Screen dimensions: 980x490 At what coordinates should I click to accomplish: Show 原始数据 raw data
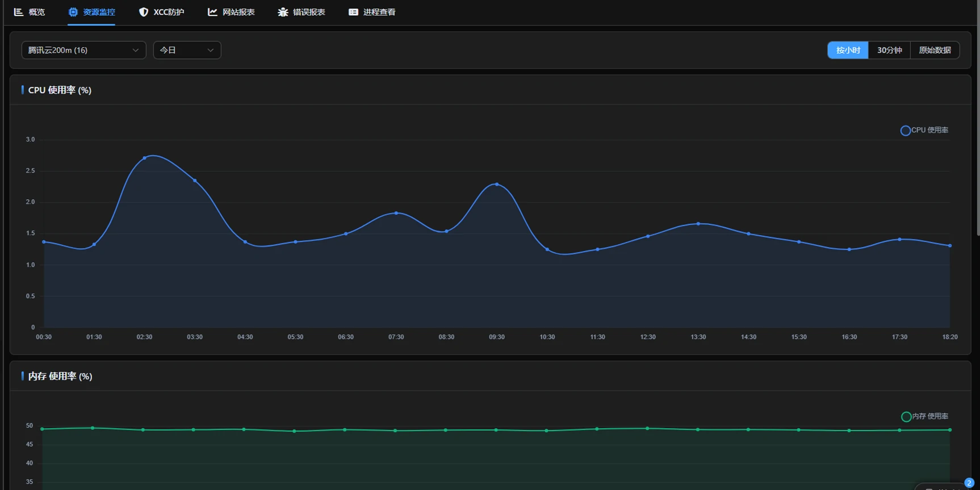935,50
